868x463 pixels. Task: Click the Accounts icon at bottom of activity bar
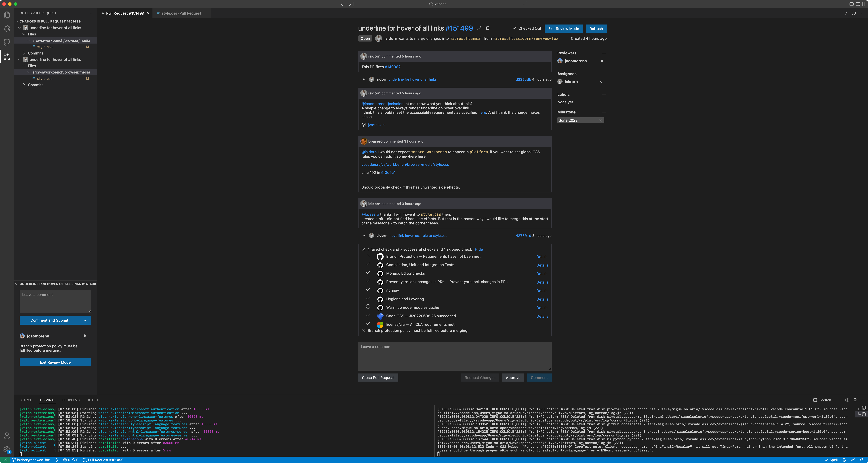7,436
